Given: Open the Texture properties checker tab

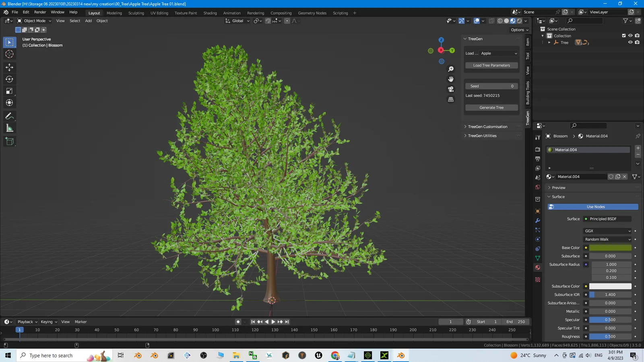Looking at the screenshot, I should 537,279.
